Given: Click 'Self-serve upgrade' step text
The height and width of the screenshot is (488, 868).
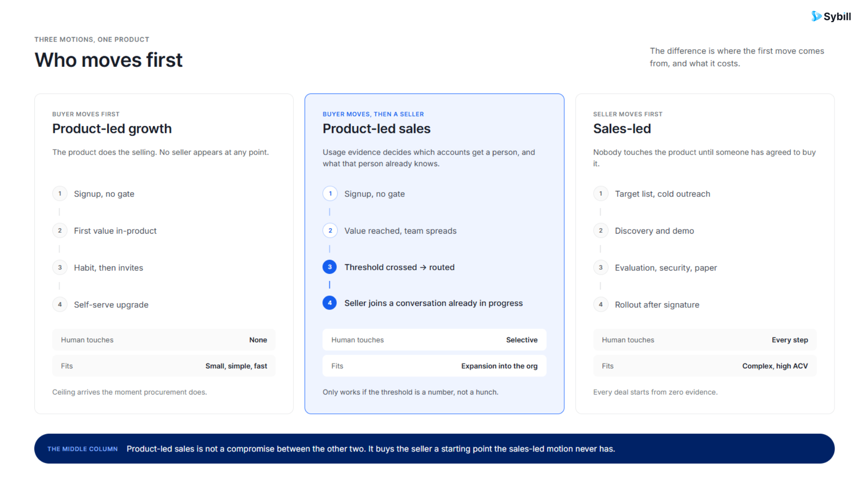Looking at the screenshot, I should 111,305.
